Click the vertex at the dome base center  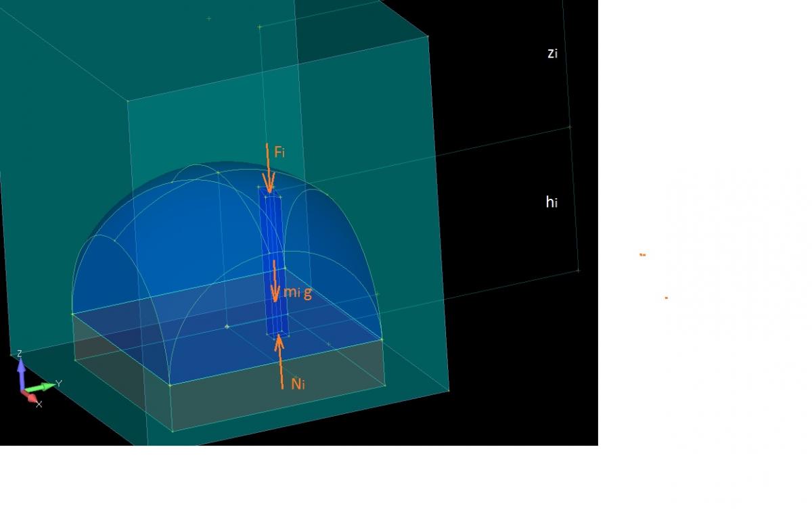pyautogui.click(x=227, y=327)
